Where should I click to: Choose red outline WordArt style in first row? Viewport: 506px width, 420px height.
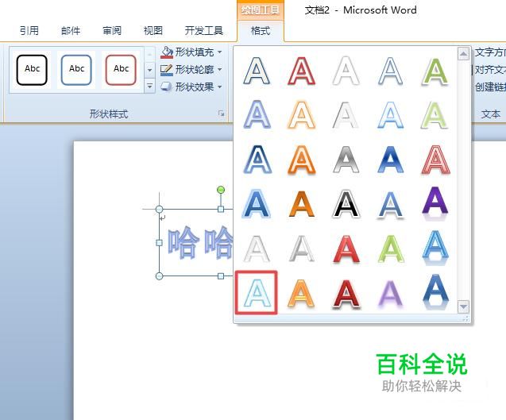[301, 71]
